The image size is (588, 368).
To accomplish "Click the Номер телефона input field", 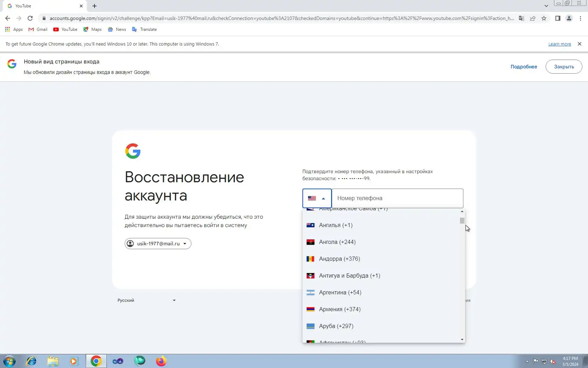I will tap(397, 198).
